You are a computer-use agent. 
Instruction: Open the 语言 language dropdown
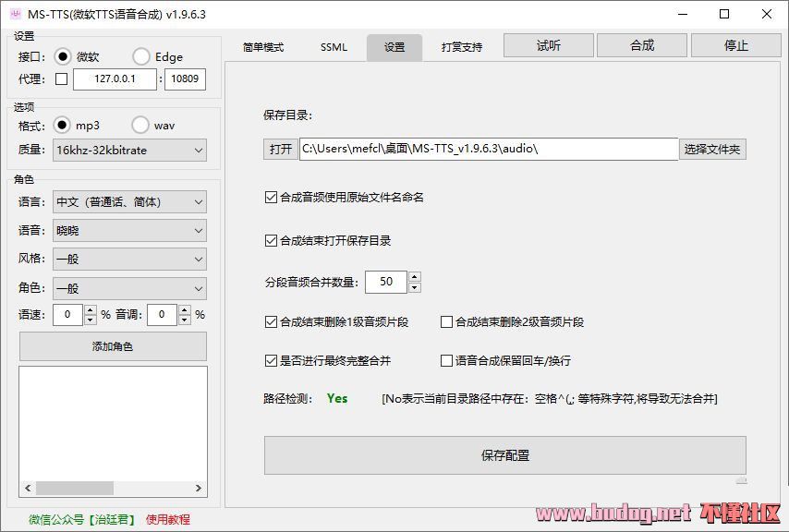(130, 202)
